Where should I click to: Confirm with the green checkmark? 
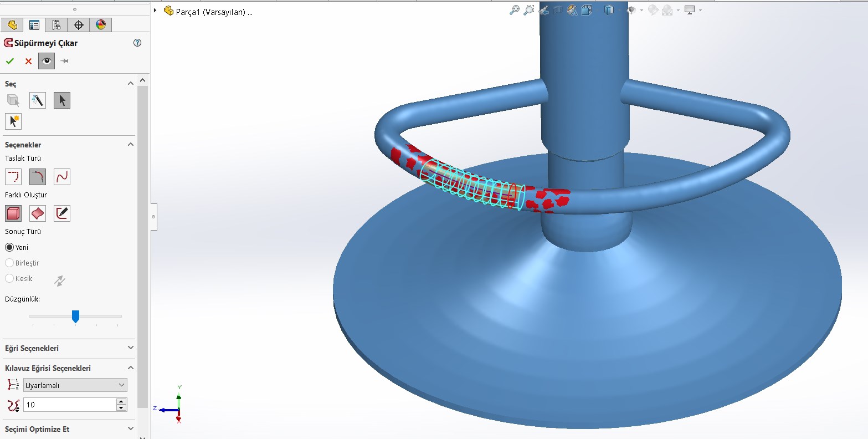click(x=10, y=61)
